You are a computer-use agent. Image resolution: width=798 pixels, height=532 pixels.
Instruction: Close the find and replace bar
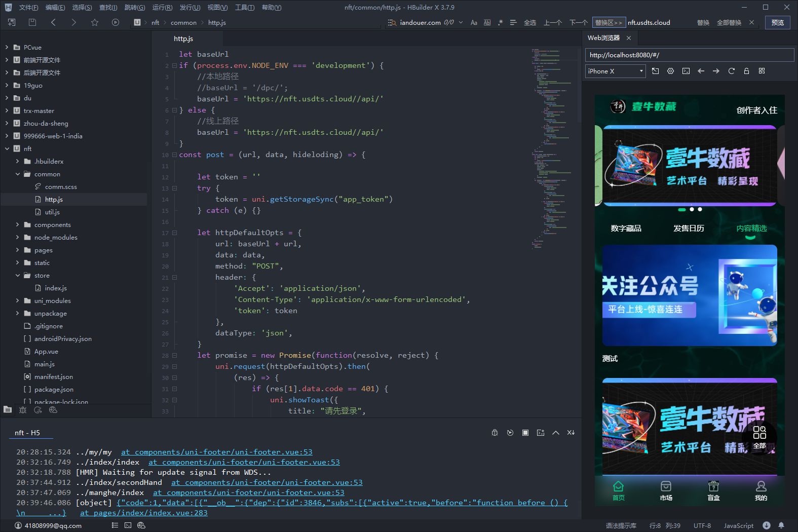(x=752, y=22)
